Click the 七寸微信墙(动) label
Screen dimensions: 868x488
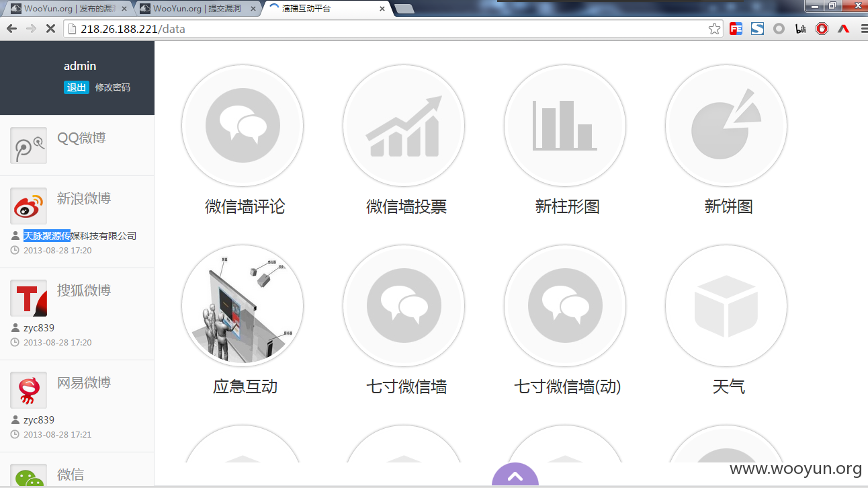pyautogui.click(x=568, y=387)
